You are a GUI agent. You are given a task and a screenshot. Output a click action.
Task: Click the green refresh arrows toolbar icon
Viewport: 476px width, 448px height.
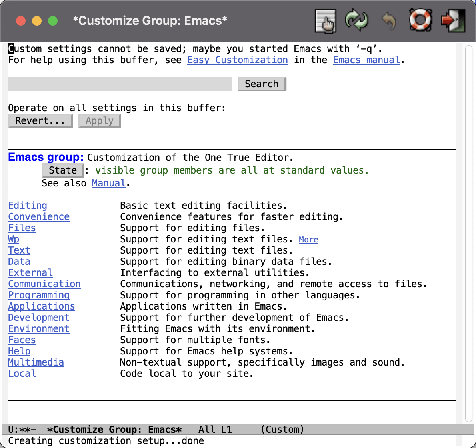357,21
